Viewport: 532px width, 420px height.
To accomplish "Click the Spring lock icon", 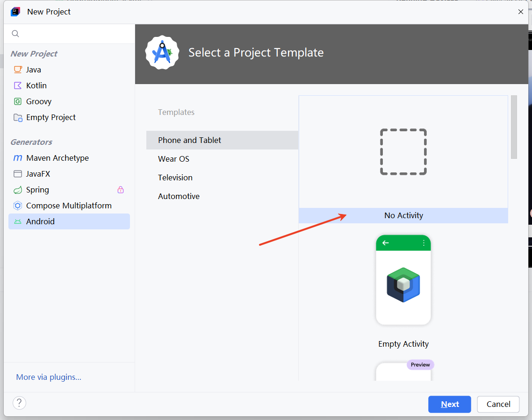I will coord(121,190).
